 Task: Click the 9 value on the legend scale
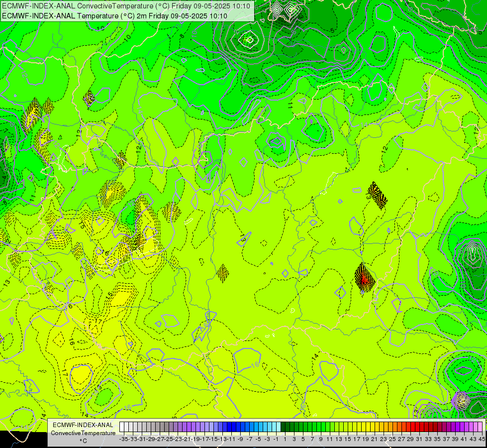pos(320,439)
